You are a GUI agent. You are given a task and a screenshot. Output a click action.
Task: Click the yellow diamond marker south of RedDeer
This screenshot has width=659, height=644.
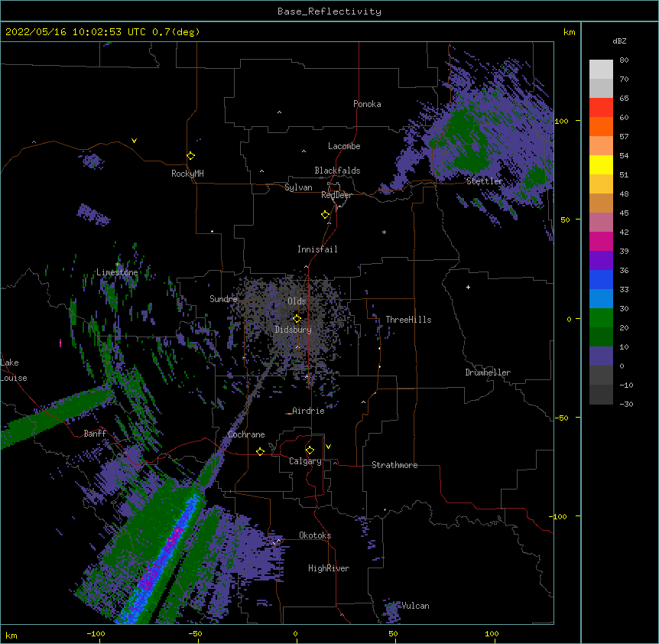(x=326, y=215)
